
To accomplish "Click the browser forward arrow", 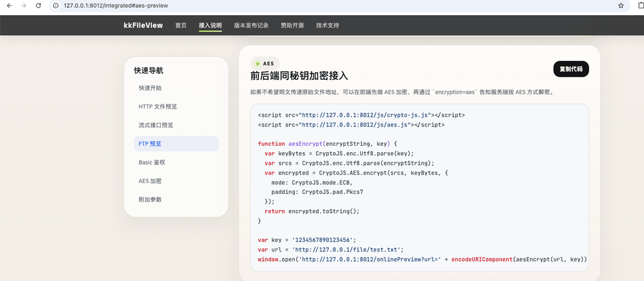I will (x=24, y=6).
